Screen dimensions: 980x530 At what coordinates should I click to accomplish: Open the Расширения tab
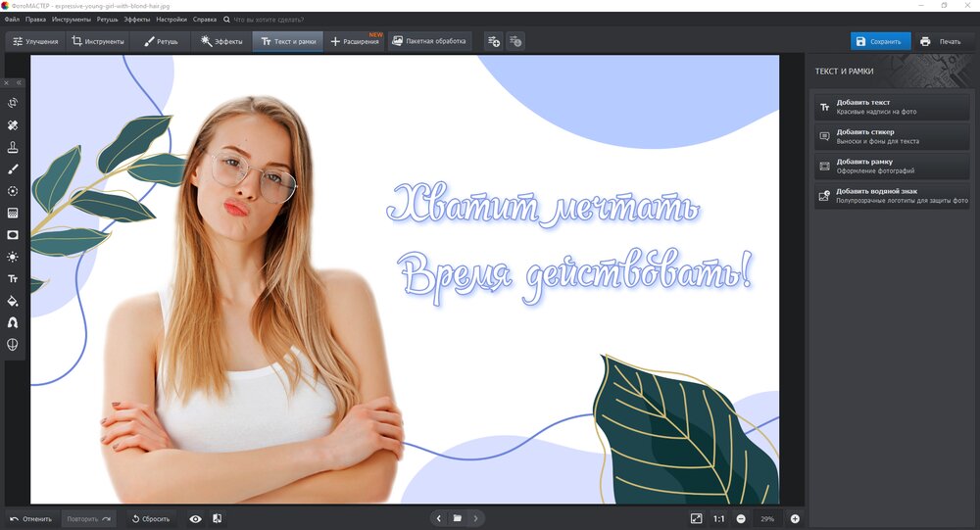(x=355, y=41)
